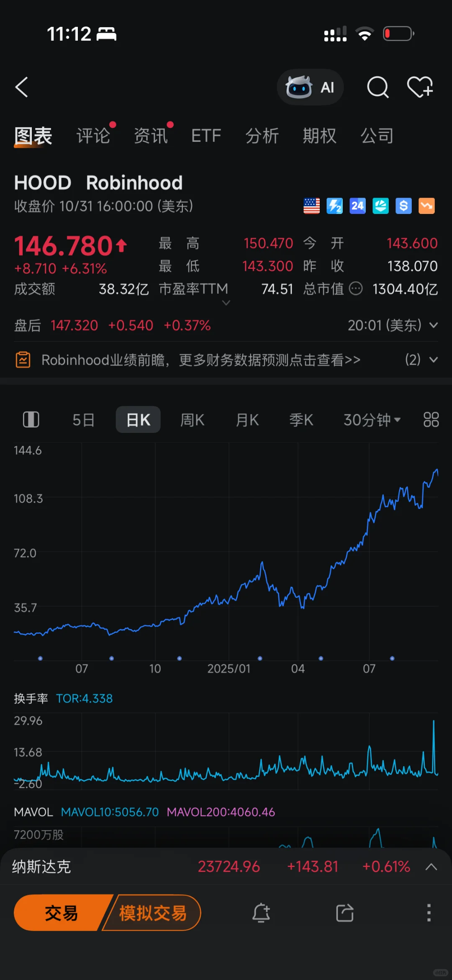Select the 季K chart period
452x980 pixels.
tap(301, 419)
